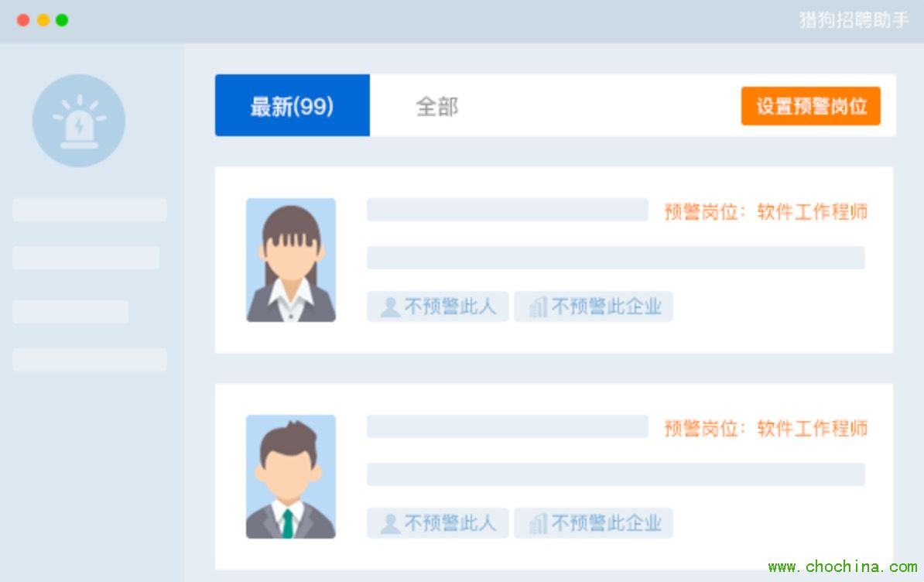This screenshot has width=924, height=582.
Task: Click 预警岗位：软件工作程师 on the first card
Action: (x=765, y=211)
